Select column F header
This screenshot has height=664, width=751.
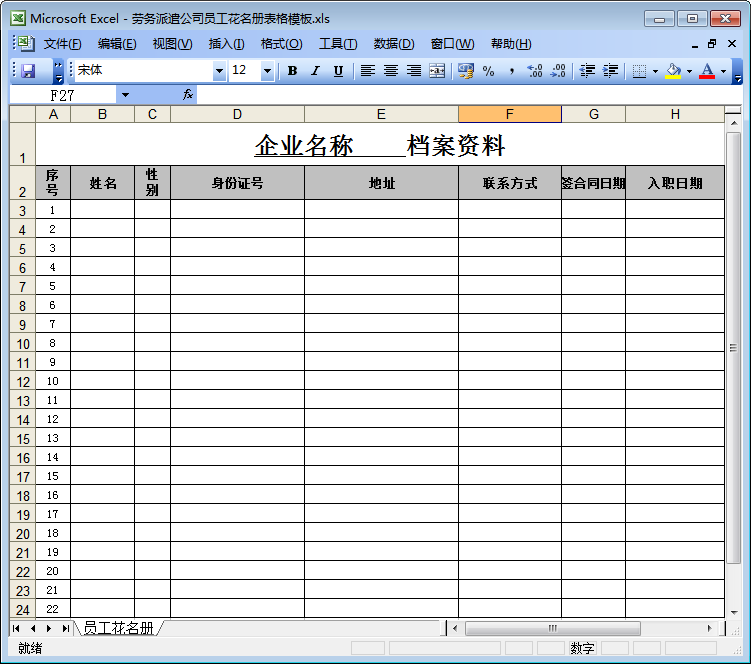(x=509, y=114)
